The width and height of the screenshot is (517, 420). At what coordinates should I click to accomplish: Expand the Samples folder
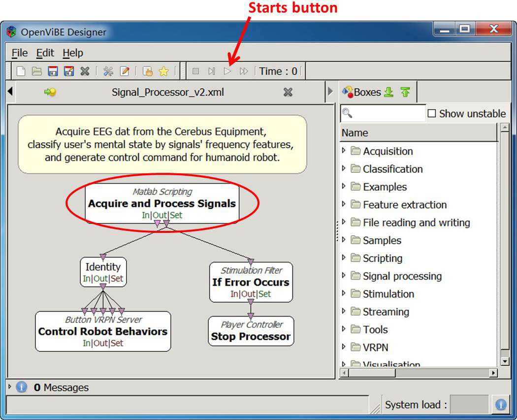click(x=344, y=240)
